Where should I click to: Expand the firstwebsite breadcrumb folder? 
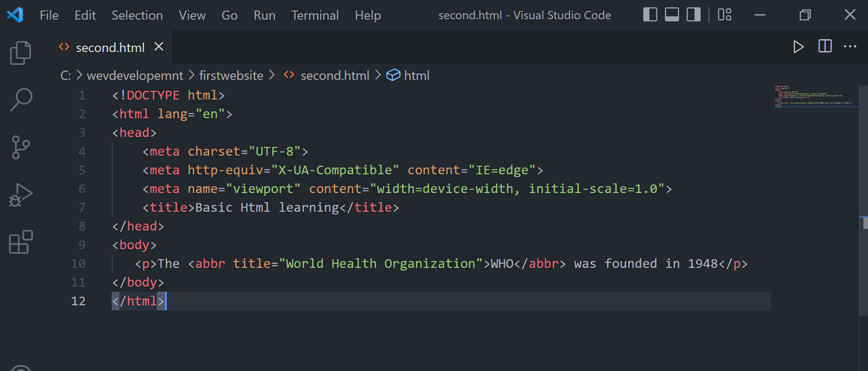(x=231, y=76)
